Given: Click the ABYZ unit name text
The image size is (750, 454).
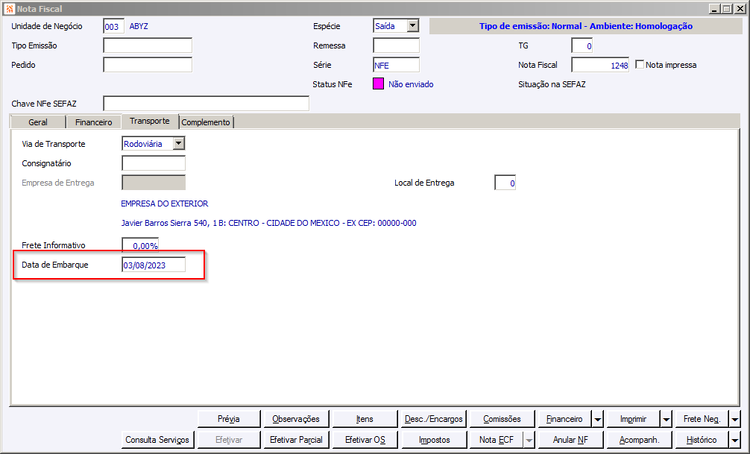Looking at the screenshot, I should point(139,26).
